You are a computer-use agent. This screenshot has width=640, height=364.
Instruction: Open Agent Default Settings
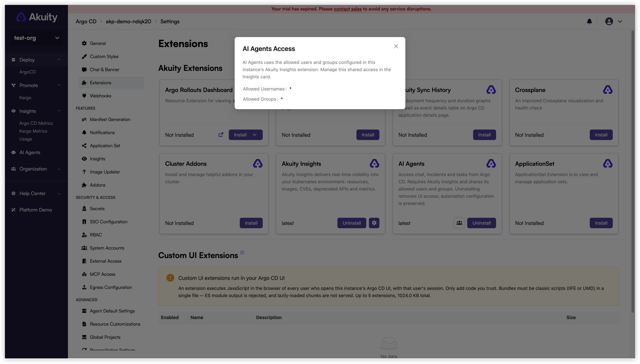111,311
